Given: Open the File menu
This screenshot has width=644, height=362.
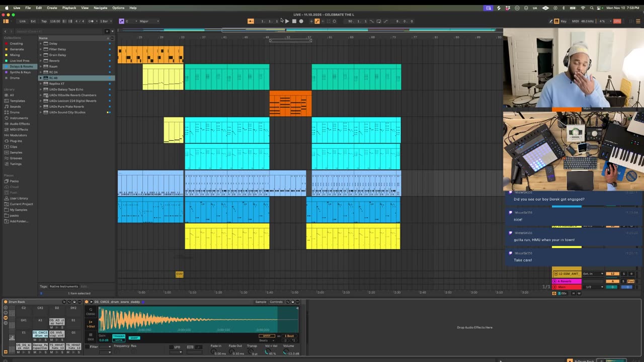Looking at the screenshot, I should point(28,8).
